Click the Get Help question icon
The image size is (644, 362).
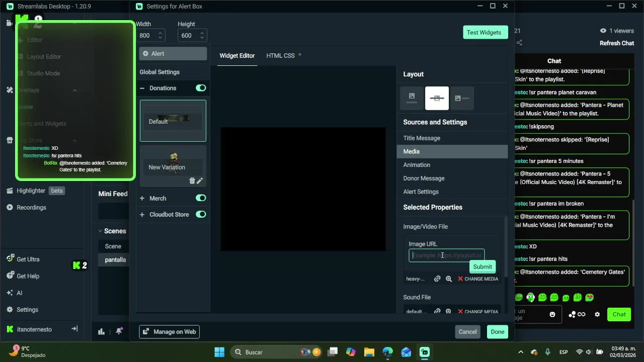point(10,276)
